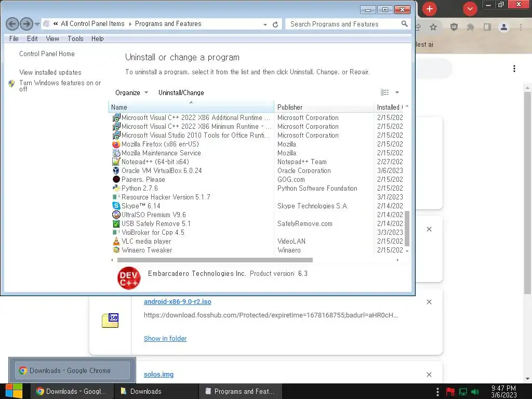532x399 pixels.
Task: Click the search magnifier in Programs and Features
Action: pos(404,24)
